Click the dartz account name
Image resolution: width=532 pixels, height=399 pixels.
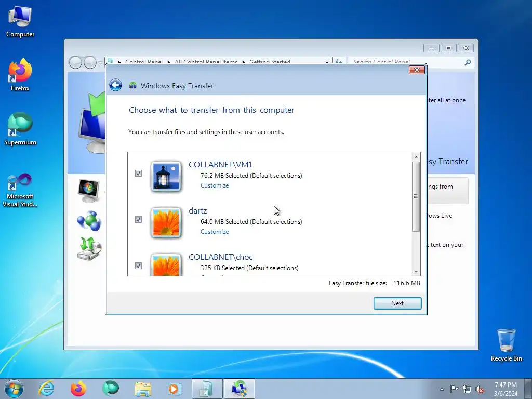197,211
